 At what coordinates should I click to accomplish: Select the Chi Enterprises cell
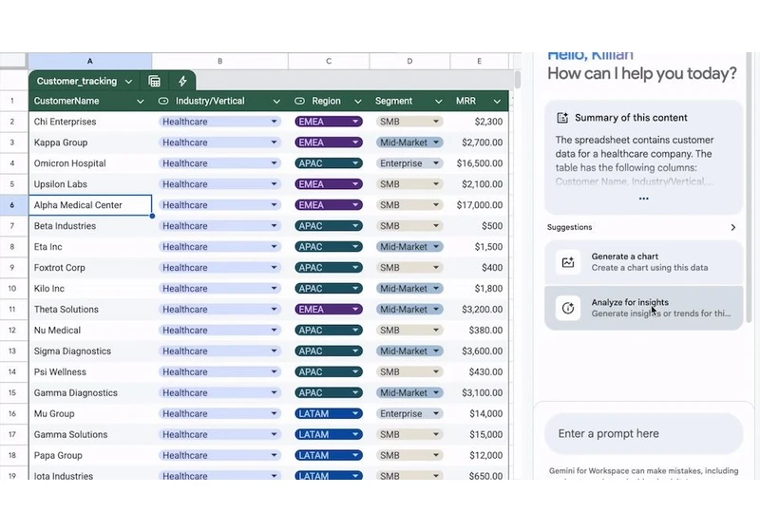click(90, 122)
